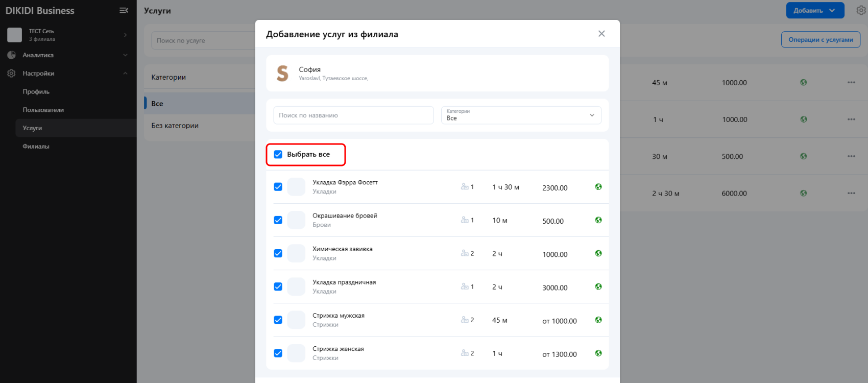This screenshot has height=383, width=868.
Task: Uncheck the Выбрать все checkbox
Action: pos(278,154)
